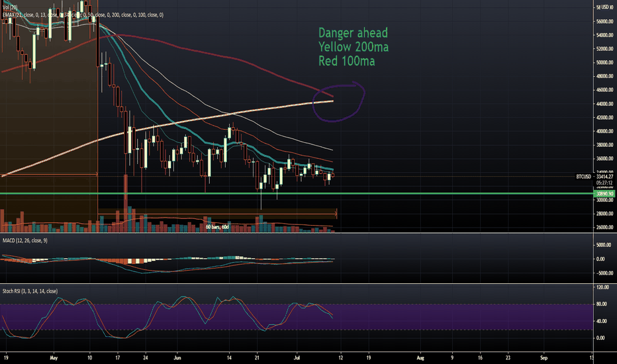The height and width of the screenshot is (364, 617).
Task: Click the 23 date on the time axis
Action: pyautogui.click(x=508, y=357)
